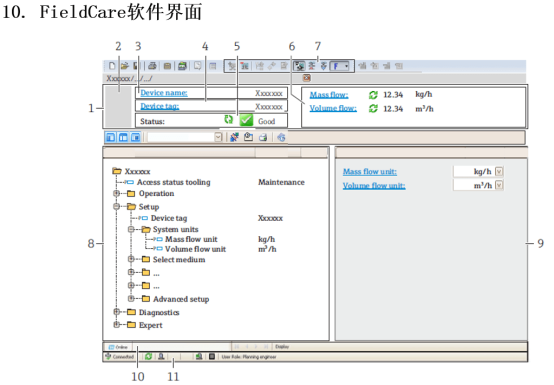Click the Volume flow unit link
This screenshot has height=385, width=554.
click(374, 185)
